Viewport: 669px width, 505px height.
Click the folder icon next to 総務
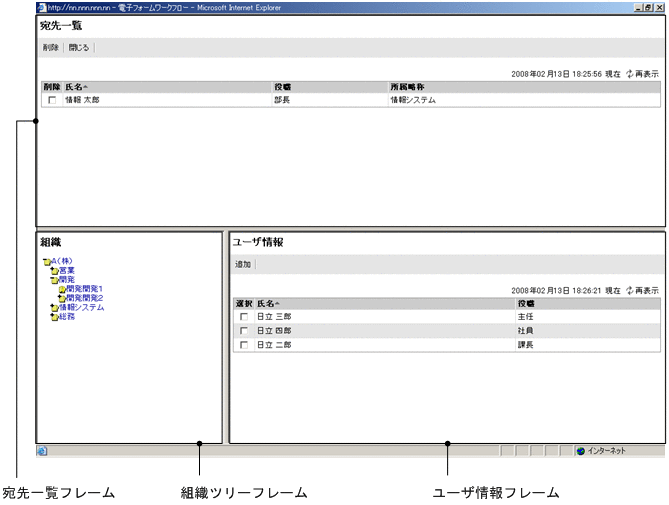point(54,316)
